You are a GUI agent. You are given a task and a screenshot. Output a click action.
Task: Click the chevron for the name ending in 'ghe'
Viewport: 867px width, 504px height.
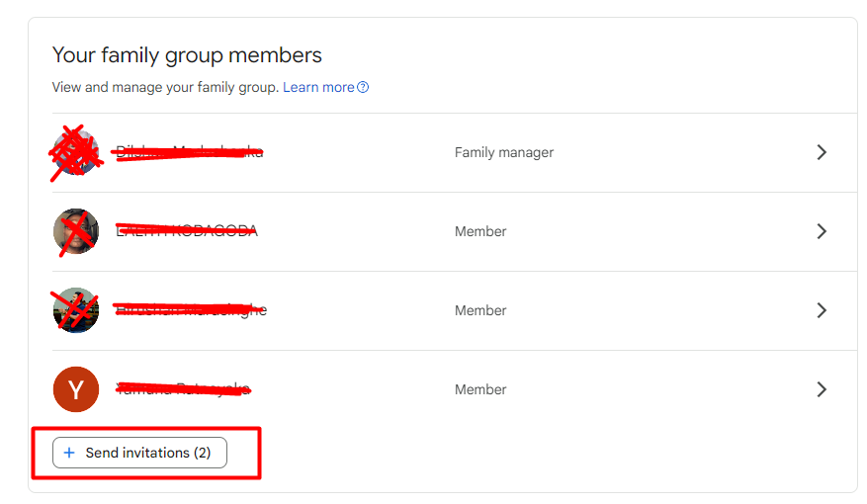click(822, 310)
